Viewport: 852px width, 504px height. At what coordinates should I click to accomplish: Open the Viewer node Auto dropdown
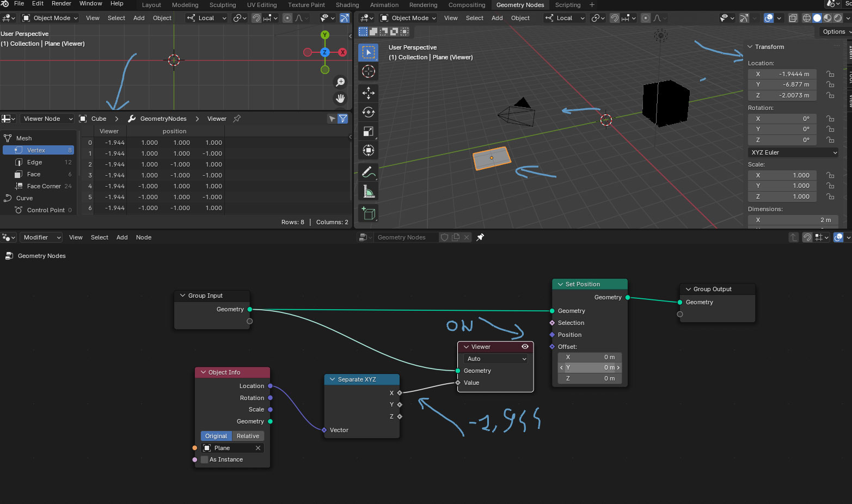click(496, 359)
